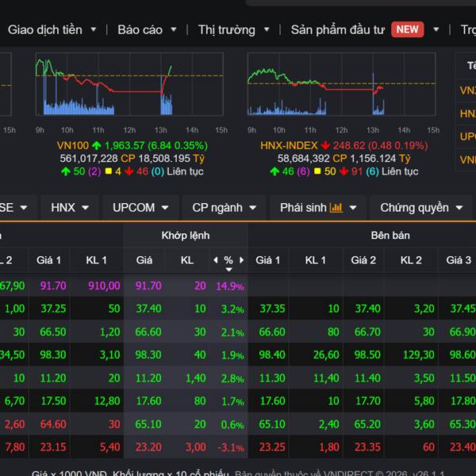The width and height of the screenshot is (476, 476).
Task: Click the Khớp lệnh Giá column header
Action: point(144,260)
